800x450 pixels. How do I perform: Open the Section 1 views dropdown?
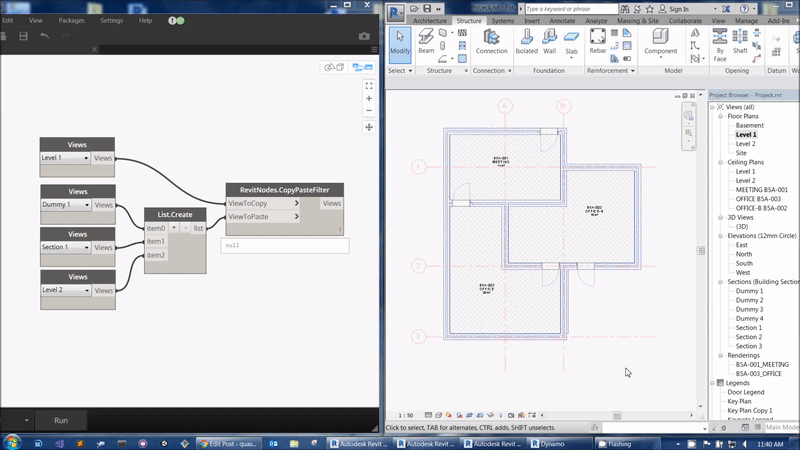tap(87, 247)
